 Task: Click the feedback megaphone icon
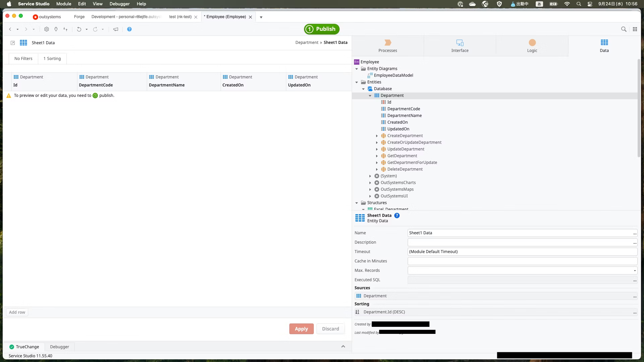pyautogui.click(x=116, y=29)
